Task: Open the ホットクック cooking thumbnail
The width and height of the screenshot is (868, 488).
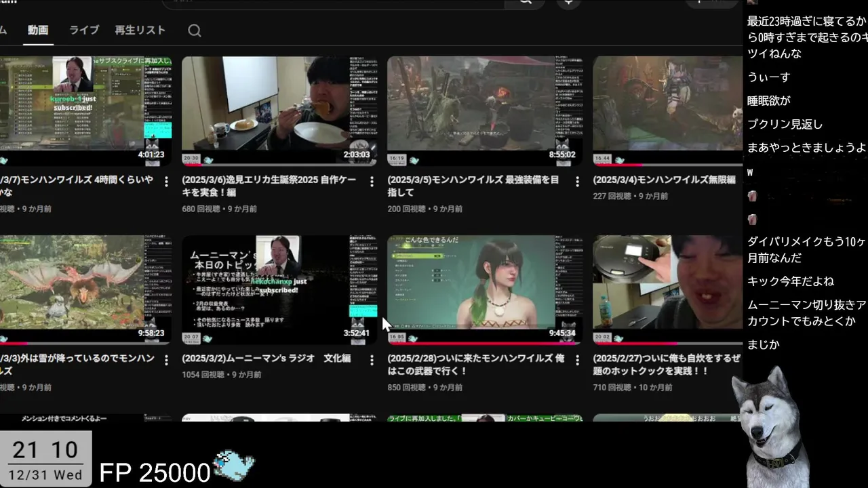Action: (x=668, y=289)
